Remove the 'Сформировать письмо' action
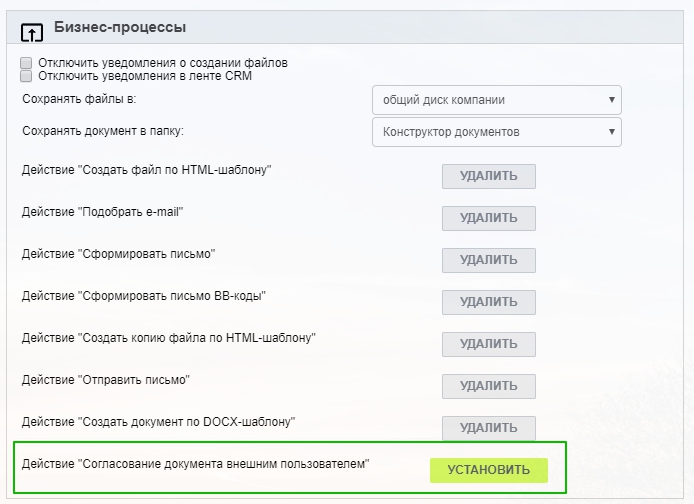This screenshot has height=504, width=694. pyautogui.click(x=489, y=261)
